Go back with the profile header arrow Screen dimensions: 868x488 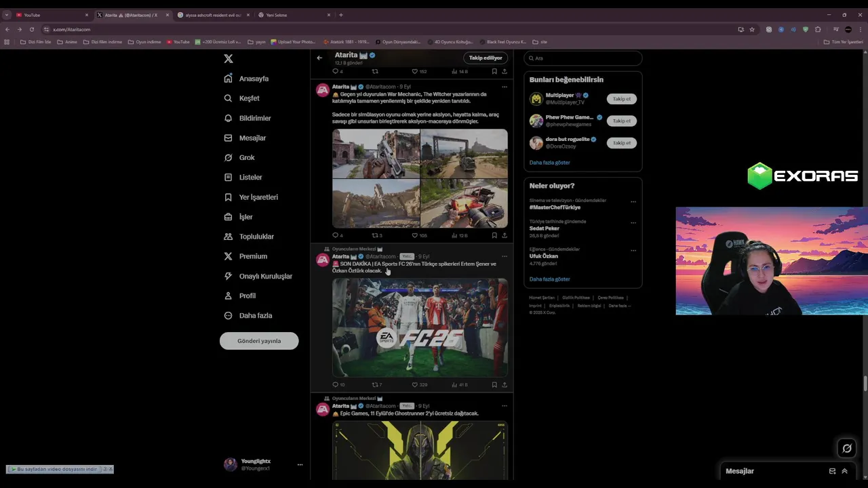coord(319,58)
